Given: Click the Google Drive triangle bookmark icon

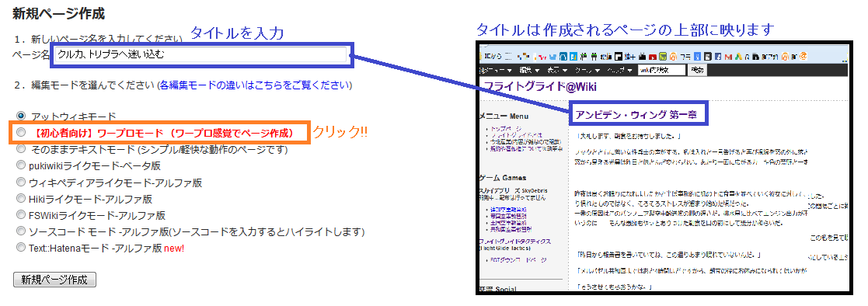Looking at the screenshot, I should [738, 57].
